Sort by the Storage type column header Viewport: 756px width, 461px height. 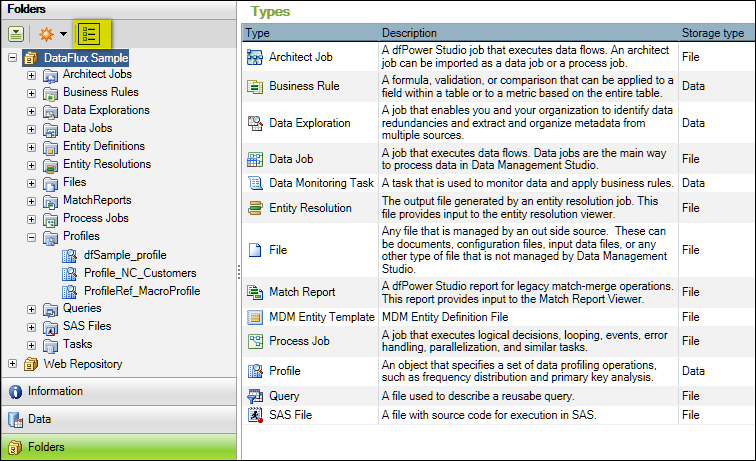pos(712,33)
